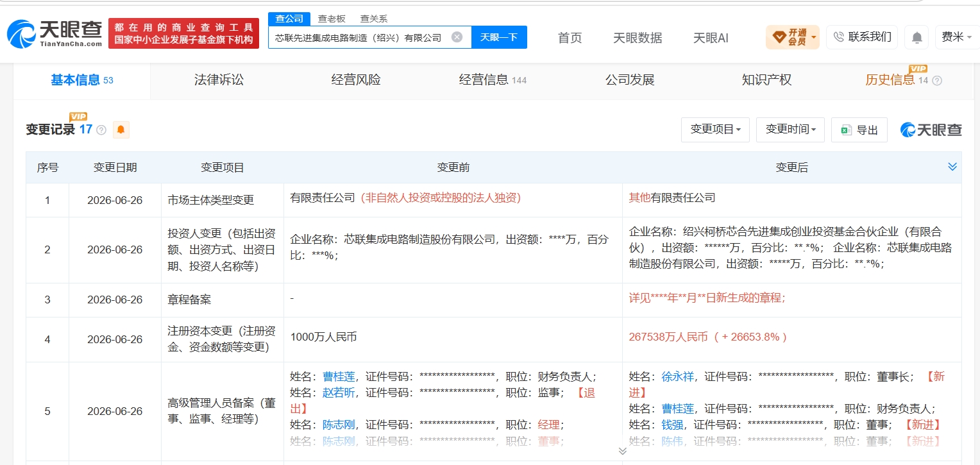Open the 法律诉讼 tab
Viewport: 980px width, 465px height.
point(219,80)
